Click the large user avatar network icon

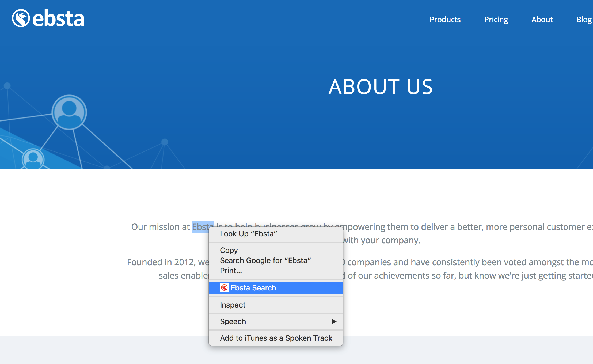click(x=69, y=112)
